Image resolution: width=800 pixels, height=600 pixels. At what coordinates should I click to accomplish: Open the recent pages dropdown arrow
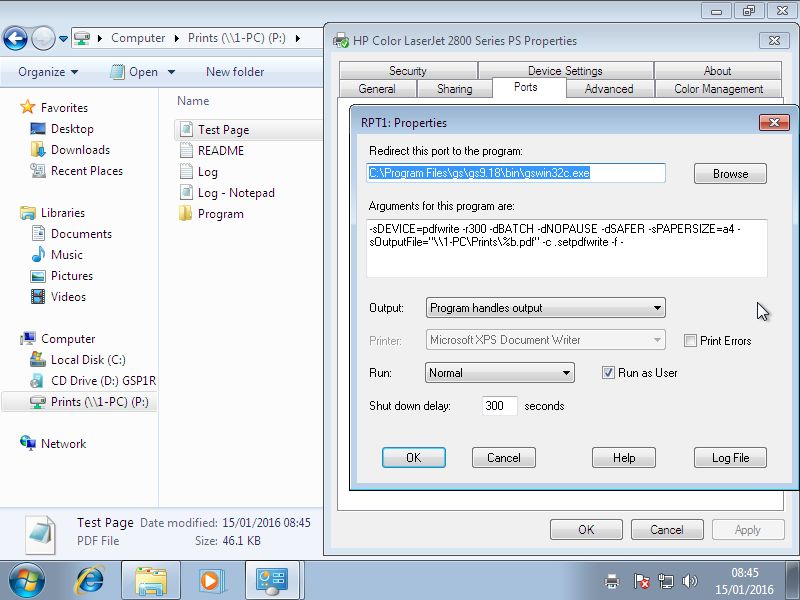63,39
